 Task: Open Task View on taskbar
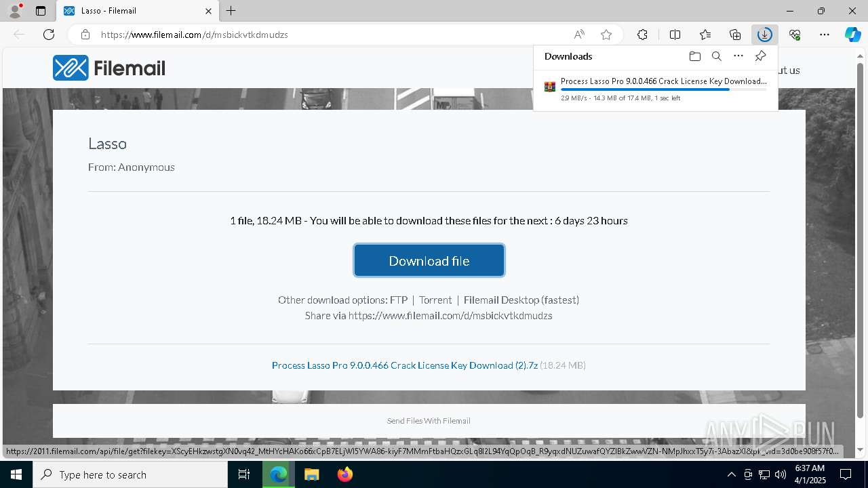(x=244, y=474)
